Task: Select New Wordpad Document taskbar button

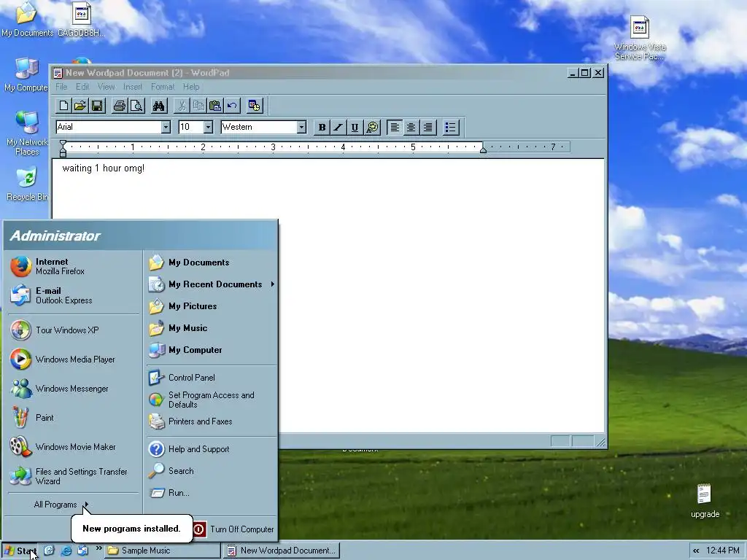Action: [x=282, y=551]
